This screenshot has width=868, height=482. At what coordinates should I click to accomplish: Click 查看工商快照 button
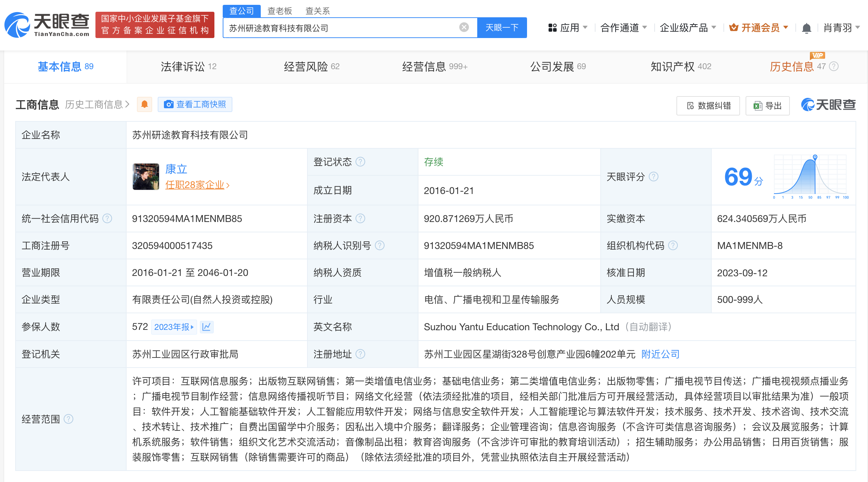(x=195, y=104)
